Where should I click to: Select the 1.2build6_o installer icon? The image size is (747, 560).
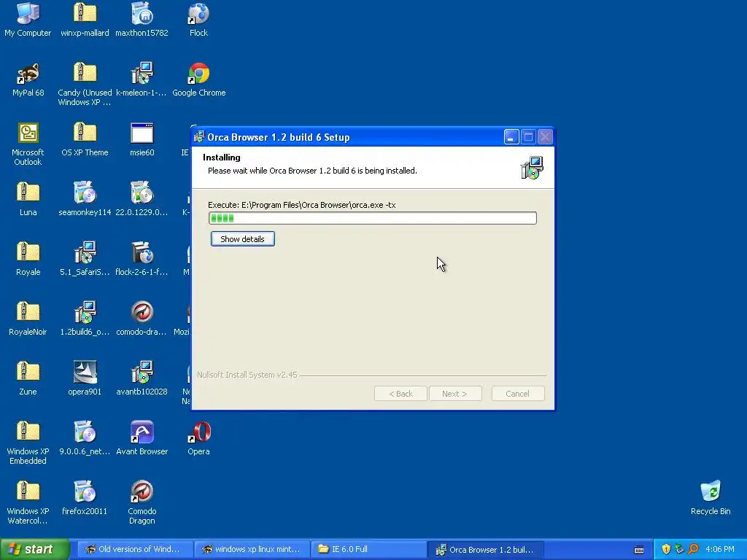coord(85,313)
